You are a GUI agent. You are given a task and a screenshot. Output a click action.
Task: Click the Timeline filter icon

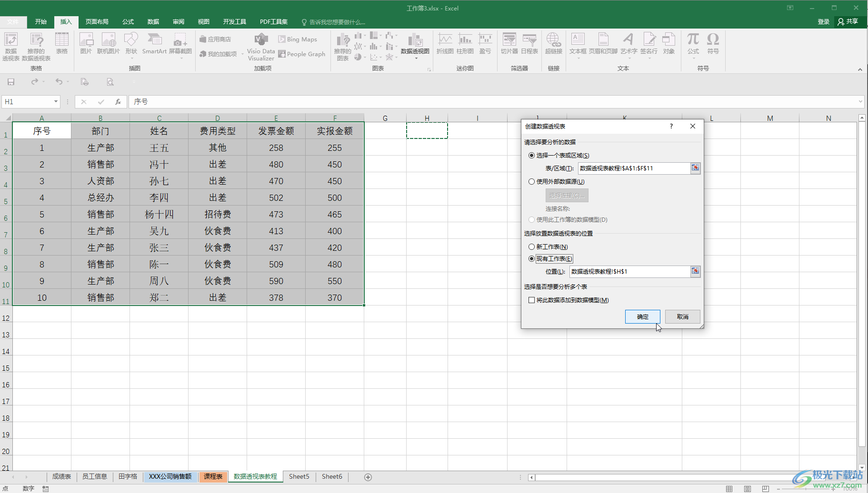point(529,43)
